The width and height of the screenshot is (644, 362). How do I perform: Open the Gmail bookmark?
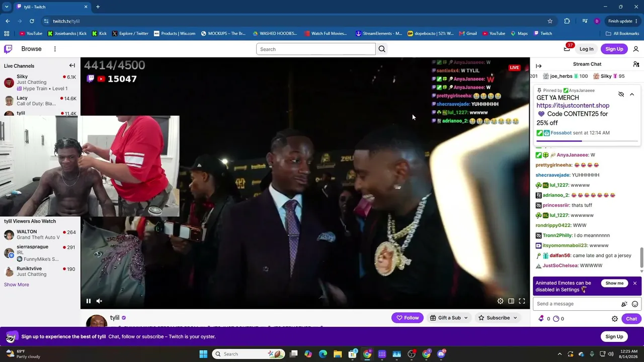click(x=468, y=34)
